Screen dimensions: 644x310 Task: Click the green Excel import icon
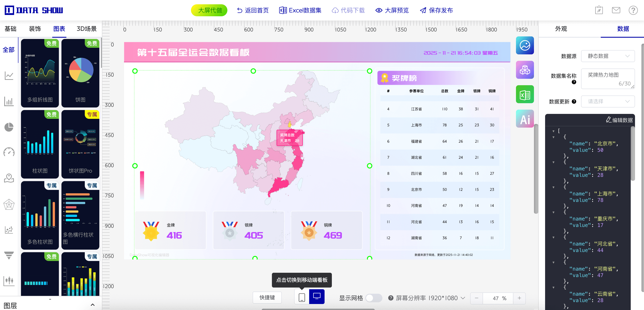[525, 94]
